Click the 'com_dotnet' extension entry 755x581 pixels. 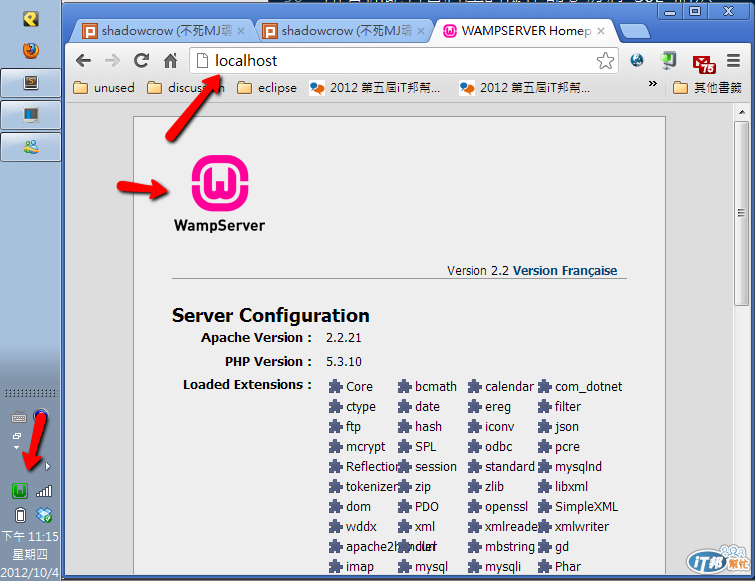click(x=580, y=387)
